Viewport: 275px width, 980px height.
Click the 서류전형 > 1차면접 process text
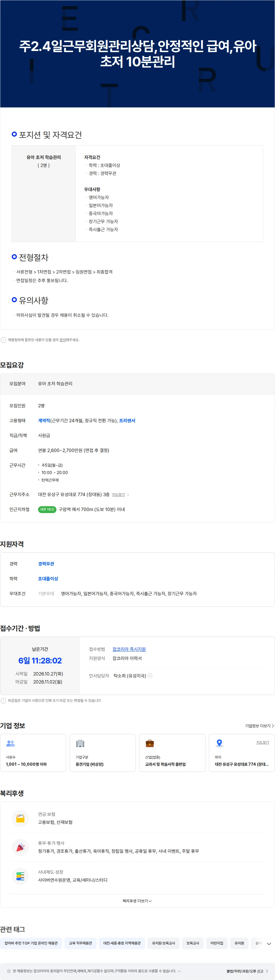point(64,272)
